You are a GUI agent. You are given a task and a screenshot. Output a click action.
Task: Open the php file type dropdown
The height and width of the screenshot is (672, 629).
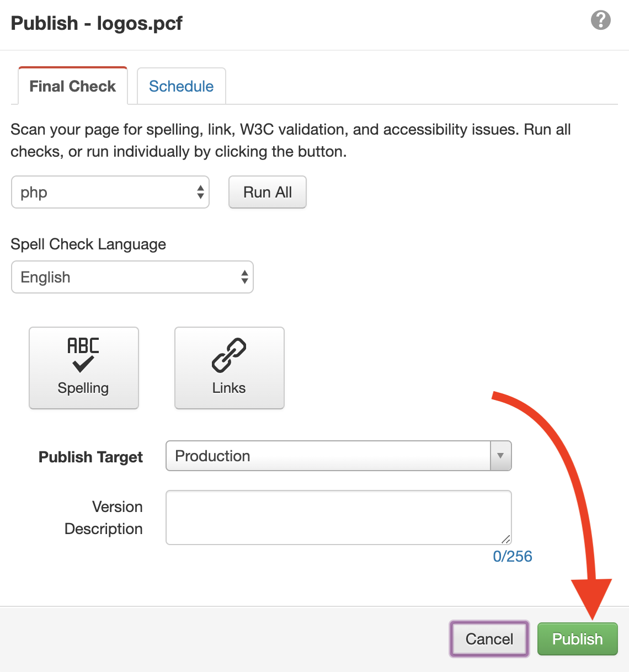(x=110, y=192)
